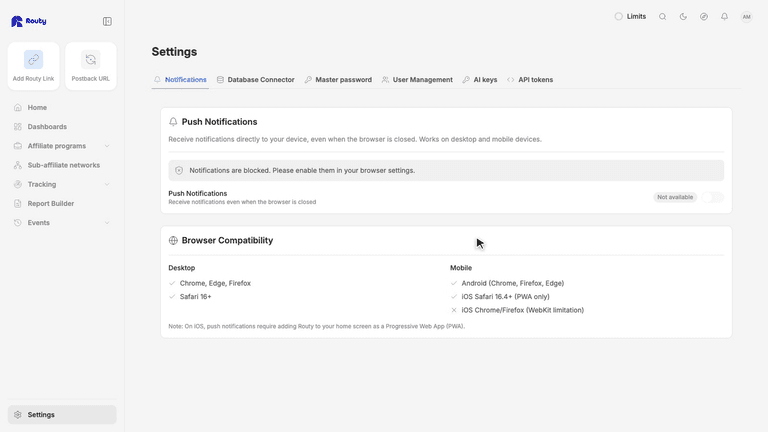The image size is (768, 432).
Task: Click the Push Notifications heading bell icon
Action: tap(173, 121)
